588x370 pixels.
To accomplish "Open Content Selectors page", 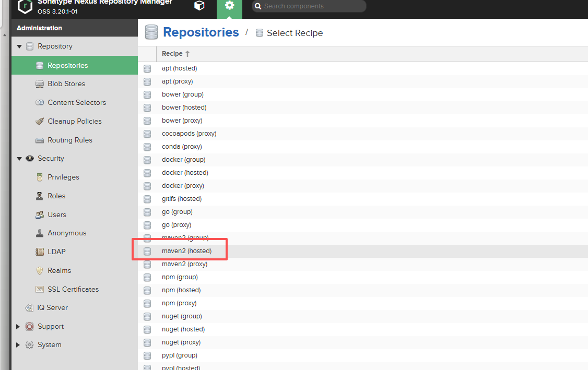I will (77, 103).
